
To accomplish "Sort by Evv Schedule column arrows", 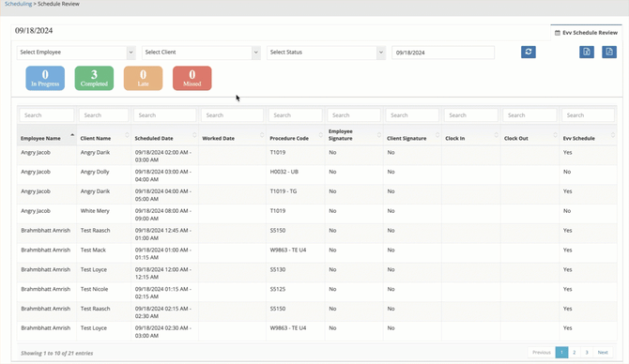I will [x=612, y=135].
